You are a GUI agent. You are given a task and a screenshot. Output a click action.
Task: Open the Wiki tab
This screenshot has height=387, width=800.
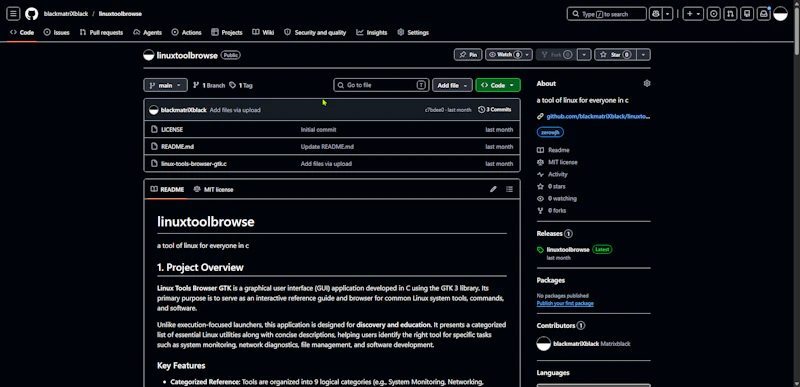point(263,32)
